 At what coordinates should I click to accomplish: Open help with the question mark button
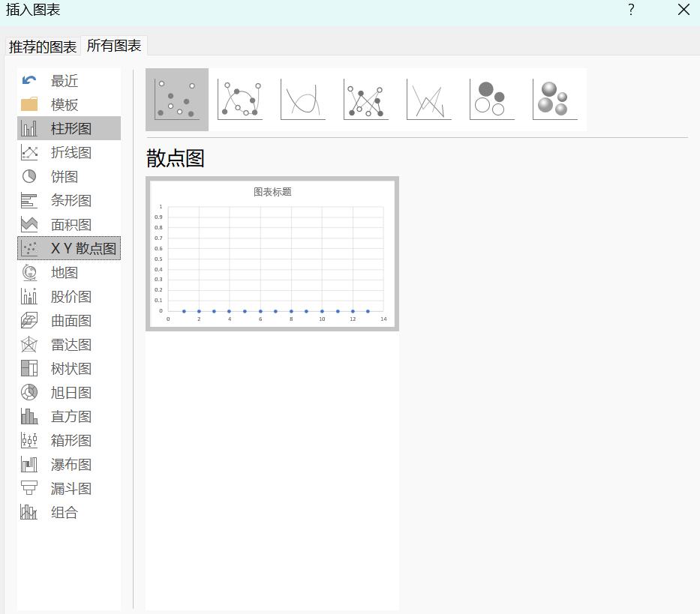tap(631, 9)
